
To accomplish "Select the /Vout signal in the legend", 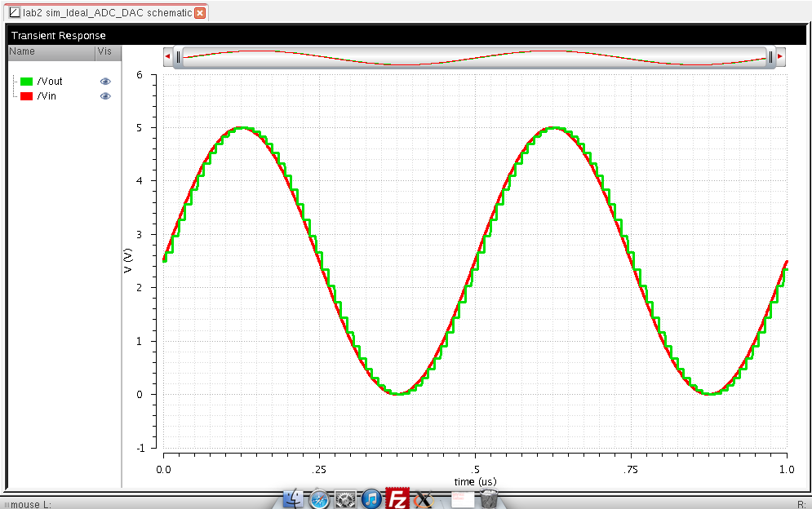I will click(50, 82).
